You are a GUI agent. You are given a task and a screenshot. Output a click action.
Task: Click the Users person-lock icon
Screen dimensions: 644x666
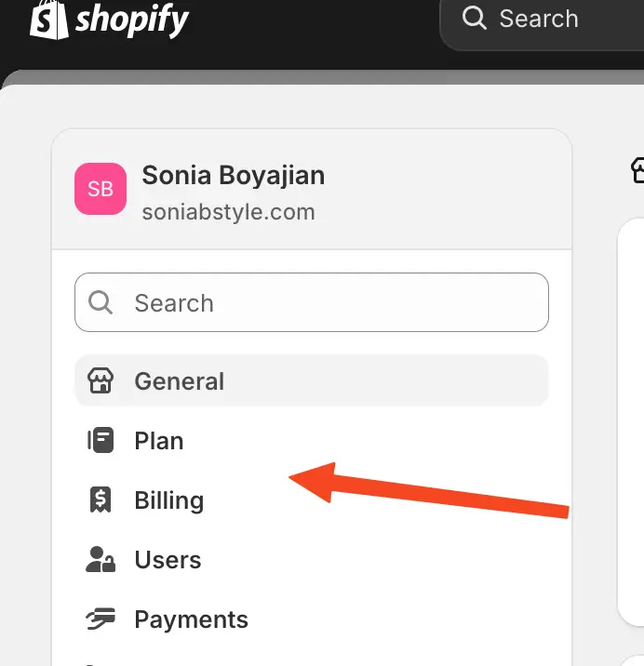(x=100, y=560)
